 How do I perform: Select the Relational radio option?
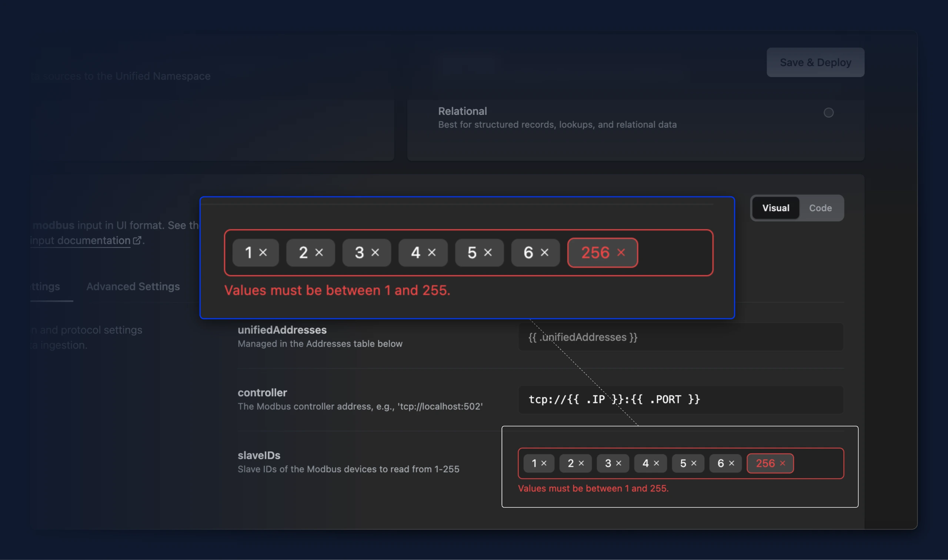(828, 113)
